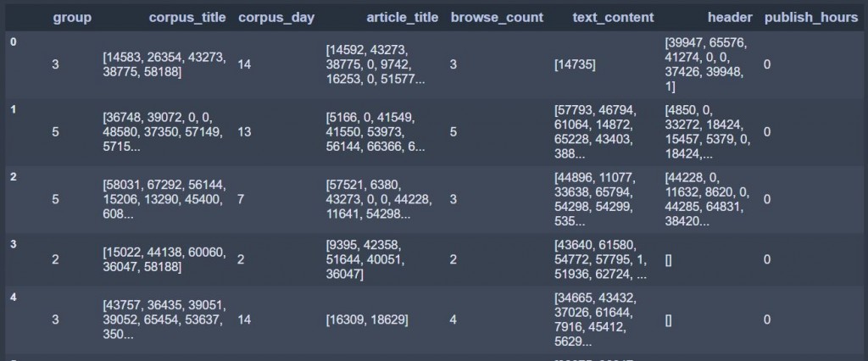The width and height of the screenshot is (868, 361).
Task: Select row index 4
Action: point(14,297)
